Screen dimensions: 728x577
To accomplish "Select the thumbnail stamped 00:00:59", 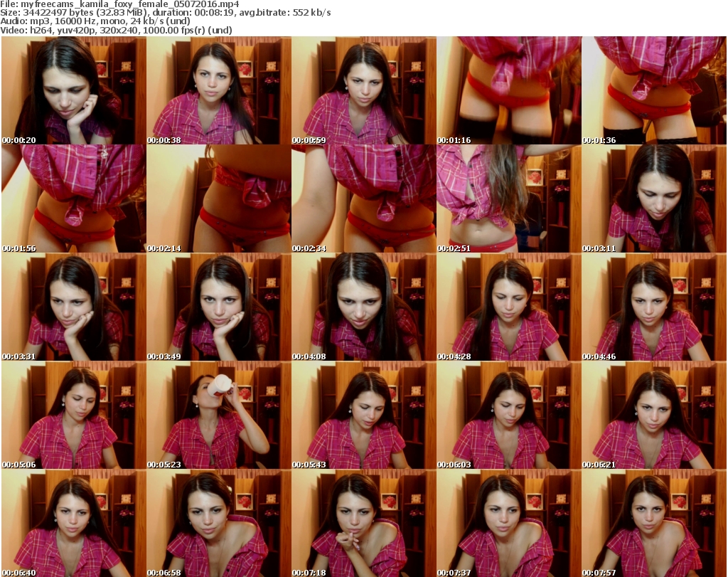I will [364, 90].
